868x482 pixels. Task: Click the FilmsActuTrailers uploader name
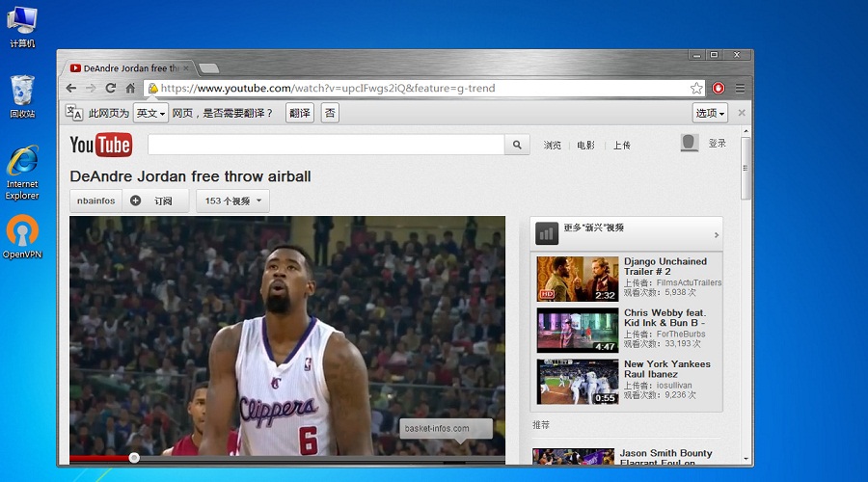689,282
